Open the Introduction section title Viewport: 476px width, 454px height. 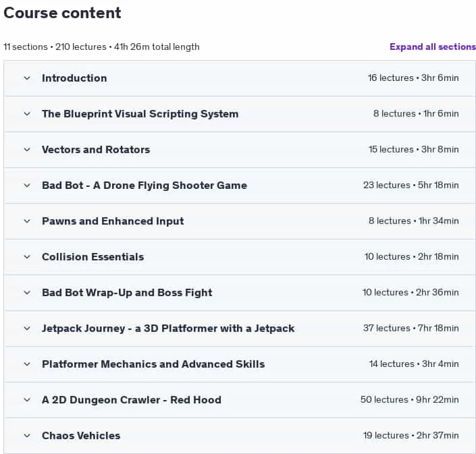pos(74,78)
